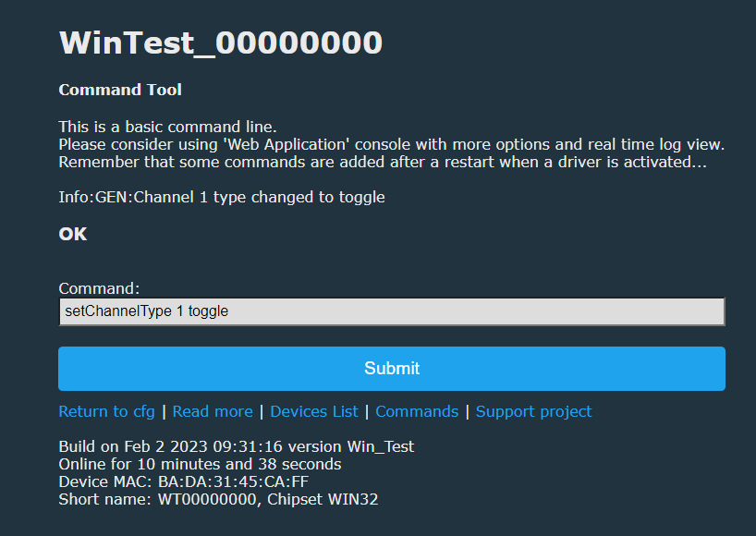Click the 'Web Application' console sentence
Image resolution: width=756 pixels, height=536 pixels.
(391, 144)
